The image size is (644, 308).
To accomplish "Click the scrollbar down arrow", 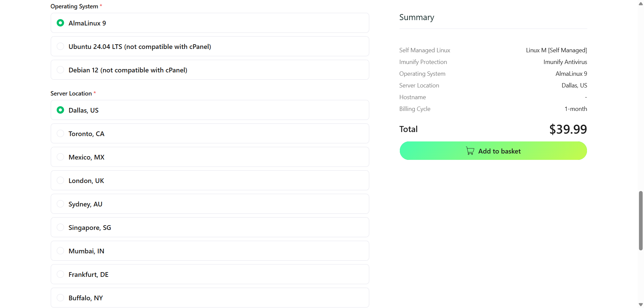I will (641, 305).
